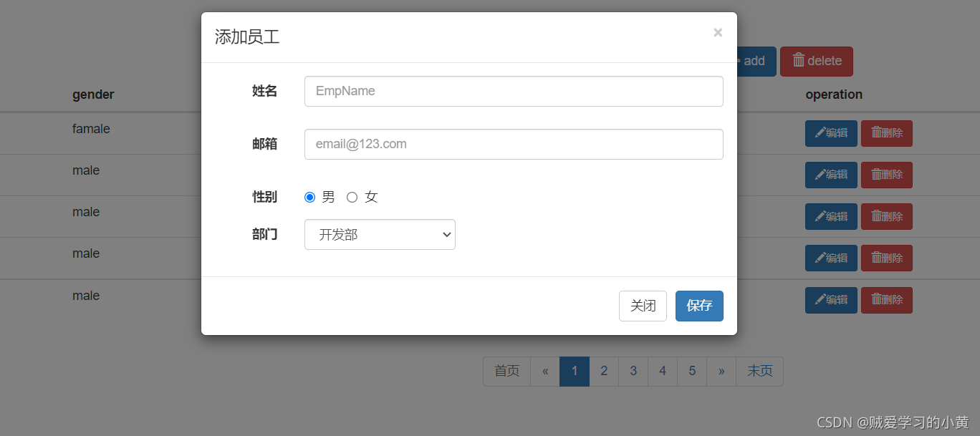The height and width of the screenshot is (436, 980).
Task: Select page 3 in pagination
Action: [633, 371]
